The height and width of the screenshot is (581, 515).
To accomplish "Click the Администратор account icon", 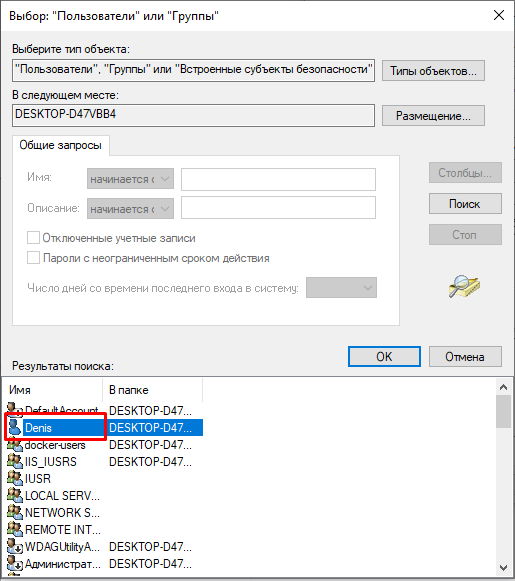I will click(x=15, y=564).
